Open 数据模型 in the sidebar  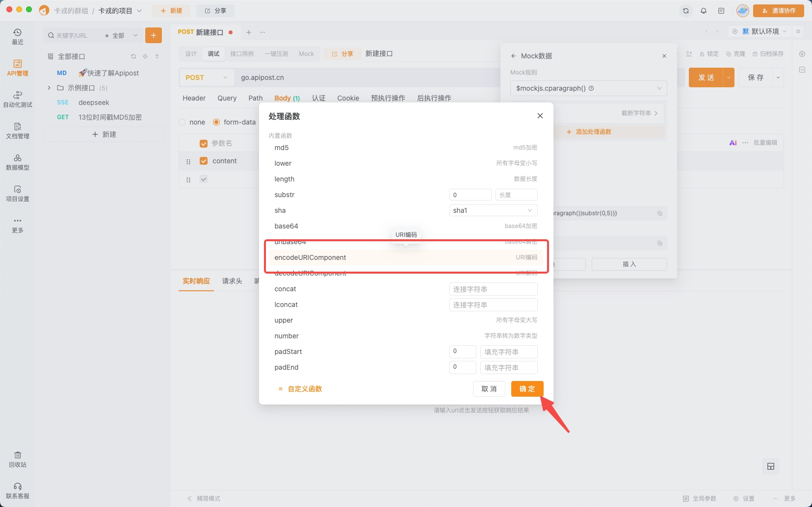coord(18,162)
